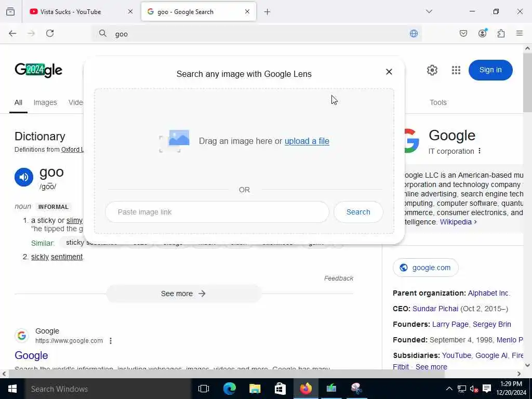532x399 pixels.
Task: Open the Alphabet Inc. link
Action: click(488, 293)
